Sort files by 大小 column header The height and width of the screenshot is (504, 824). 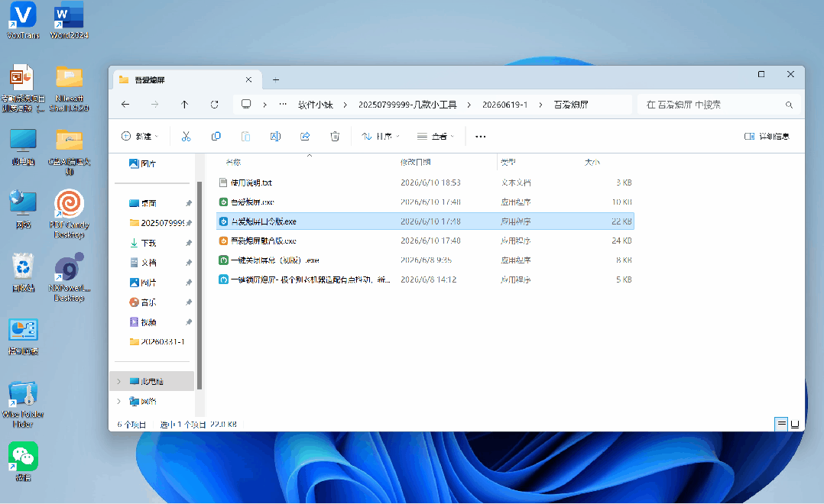[592, 162]
